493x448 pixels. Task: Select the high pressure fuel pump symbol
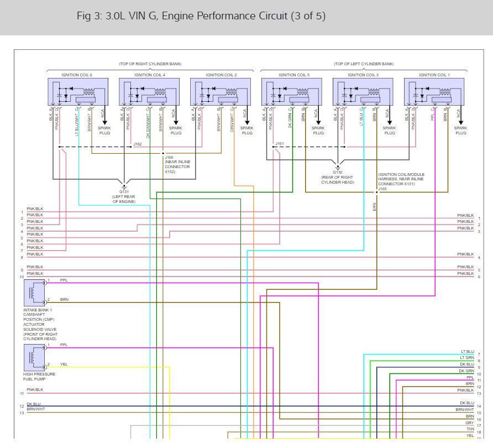tap(35, 358)
